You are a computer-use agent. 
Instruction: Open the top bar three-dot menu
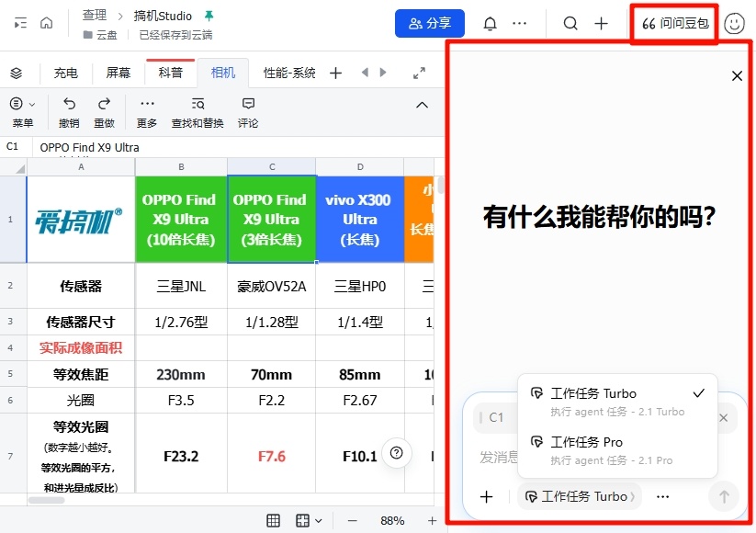pyautogui.click(x=519, y=23)
